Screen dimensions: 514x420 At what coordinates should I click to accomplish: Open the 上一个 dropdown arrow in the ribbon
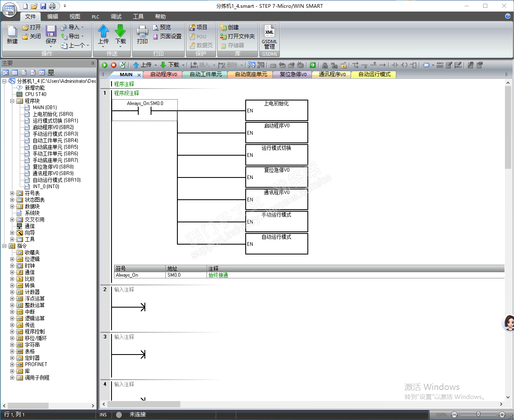88,45
